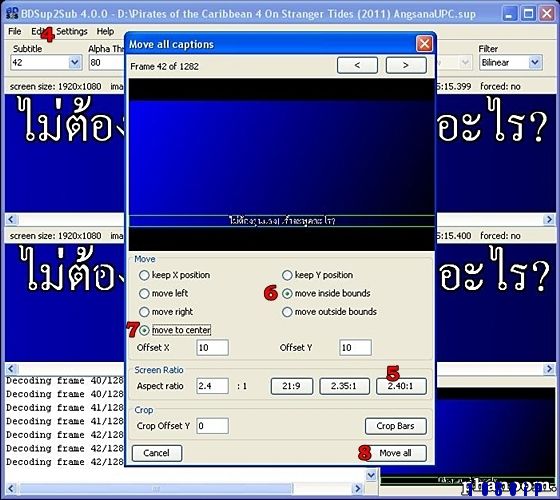Viewport: 560px width, 500px height.
Task: Click the BDSup2Sub application icon in title bar
Action: (12, 14)
